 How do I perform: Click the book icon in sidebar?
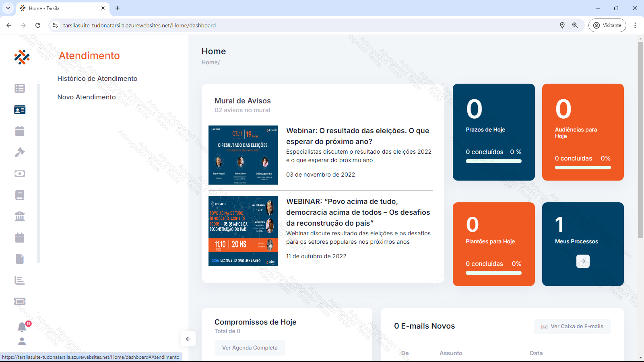pyautogui.click(x=20, y=195)
